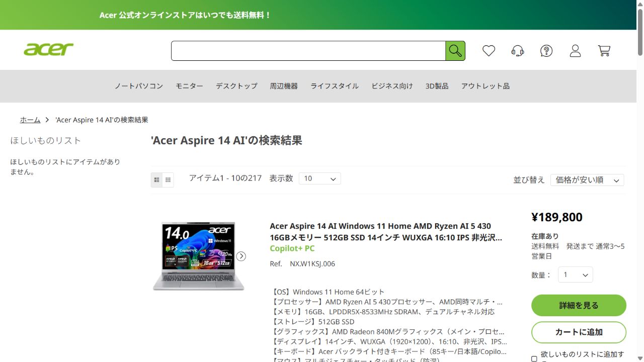Focus the search input field
The width and height of the screenshot is (644, 362).
pos(308,51)
